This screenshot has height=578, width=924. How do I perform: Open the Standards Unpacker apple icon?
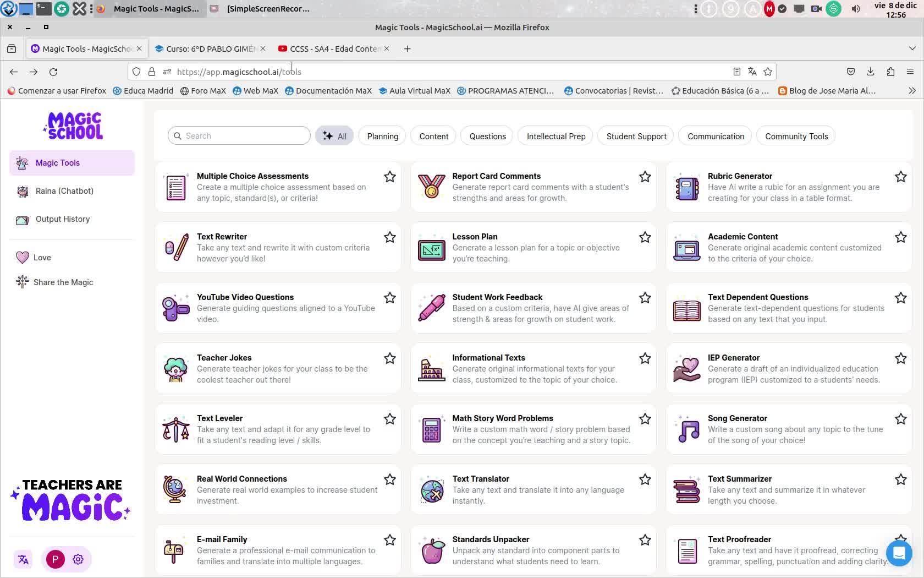tap(433, 550)
